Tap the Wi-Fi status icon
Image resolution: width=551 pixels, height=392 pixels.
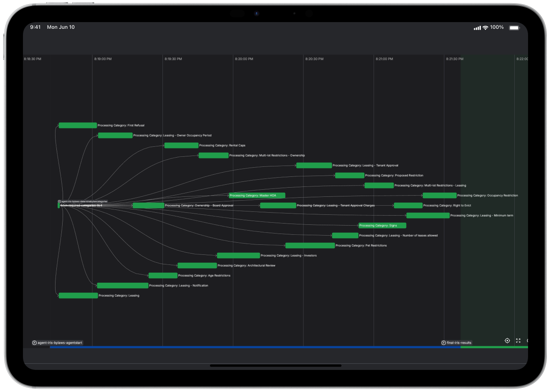point(485,28)
